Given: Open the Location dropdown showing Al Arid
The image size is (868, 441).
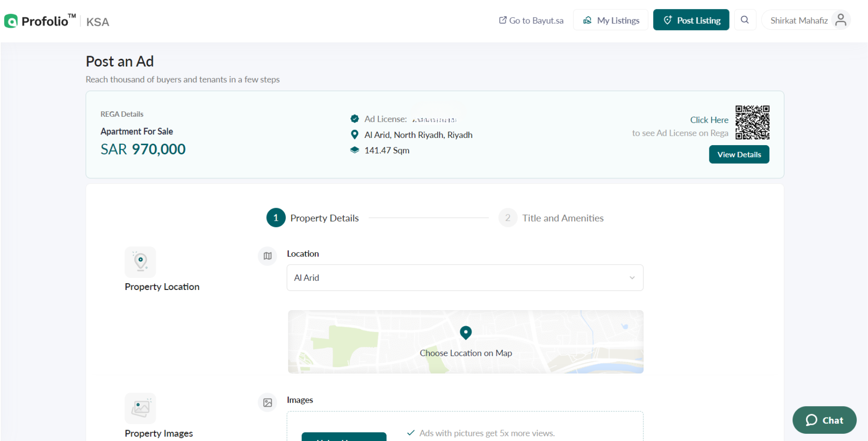Looking at the screenshot, I should 465,278.
